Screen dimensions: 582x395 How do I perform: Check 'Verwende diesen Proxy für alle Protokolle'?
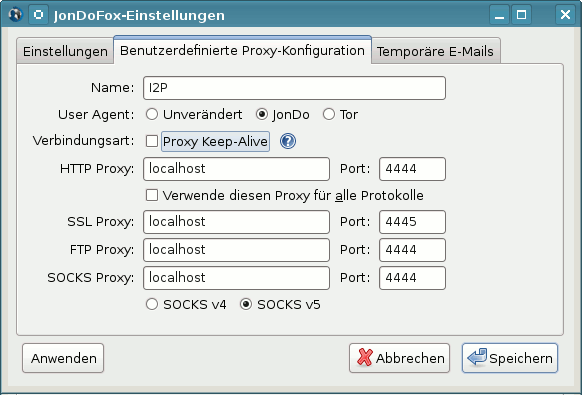click(152, 195)
